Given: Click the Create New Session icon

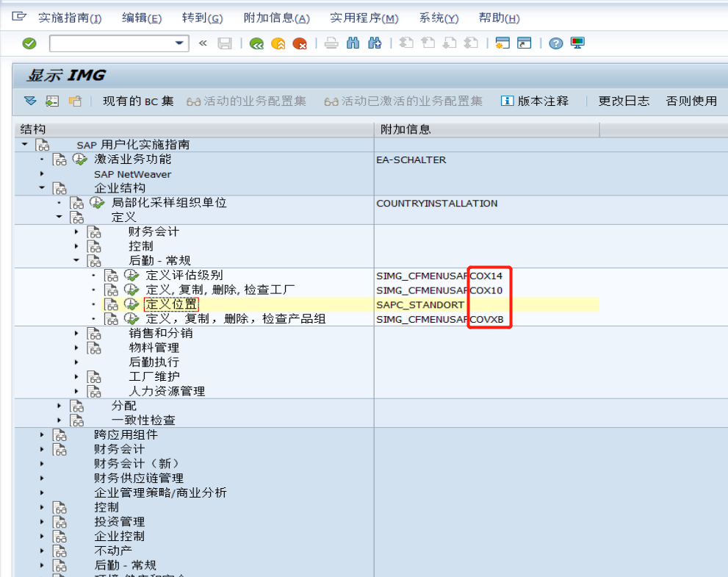Looking at the screenshot, I should click(x=502, y=43).
